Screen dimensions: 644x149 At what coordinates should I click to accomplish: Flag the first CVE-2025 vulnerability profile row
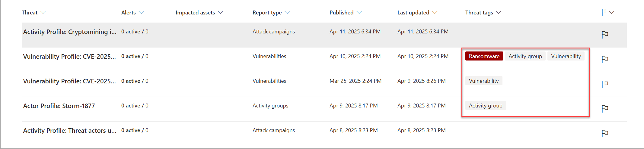605,59
